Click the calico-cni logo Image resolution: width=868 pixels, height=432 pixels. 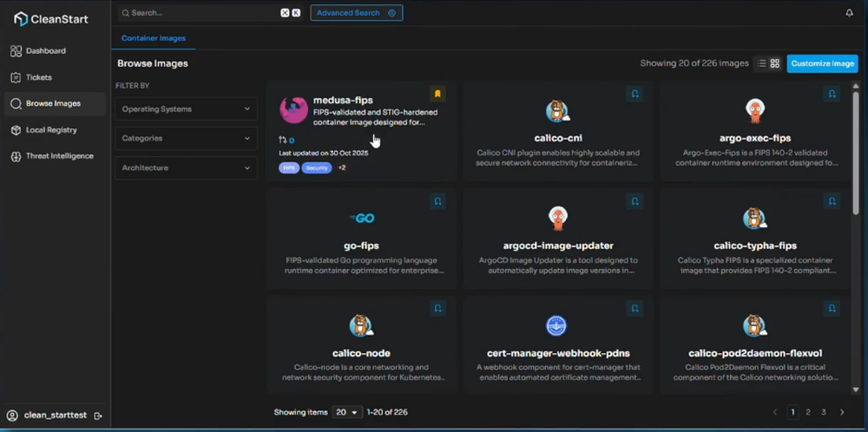pyautogui.click(x=557, y=111)
